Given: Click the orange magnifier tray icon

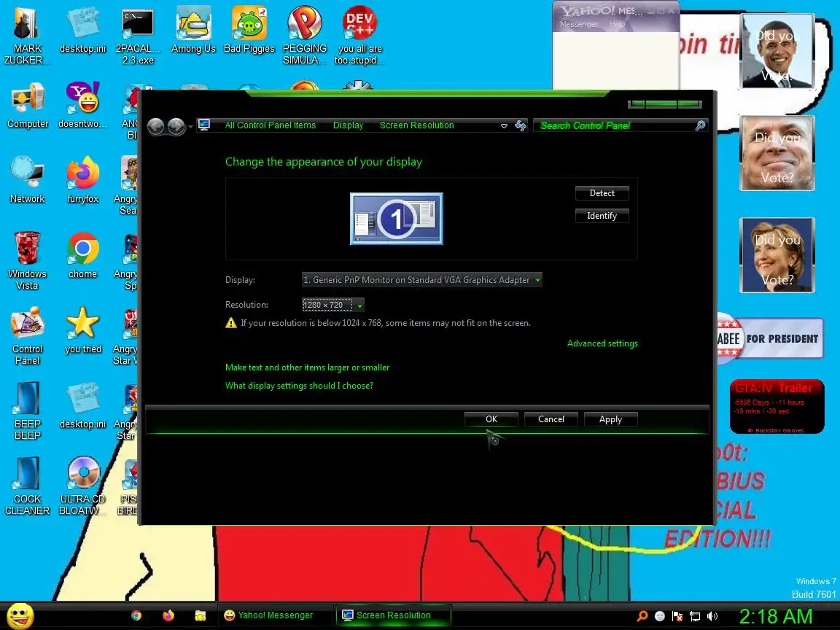Looking at the screenshot, I should [642, 616].
